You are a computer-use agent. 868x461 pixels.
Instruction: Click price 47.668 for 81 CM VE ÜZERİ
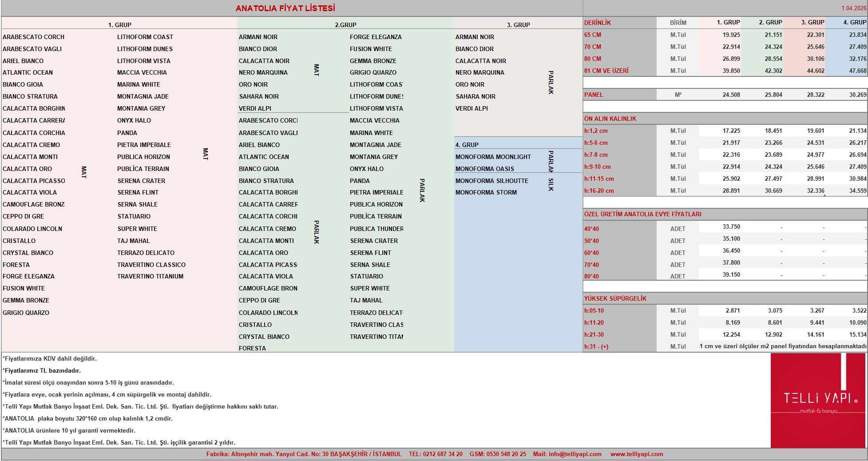[858, 71]
